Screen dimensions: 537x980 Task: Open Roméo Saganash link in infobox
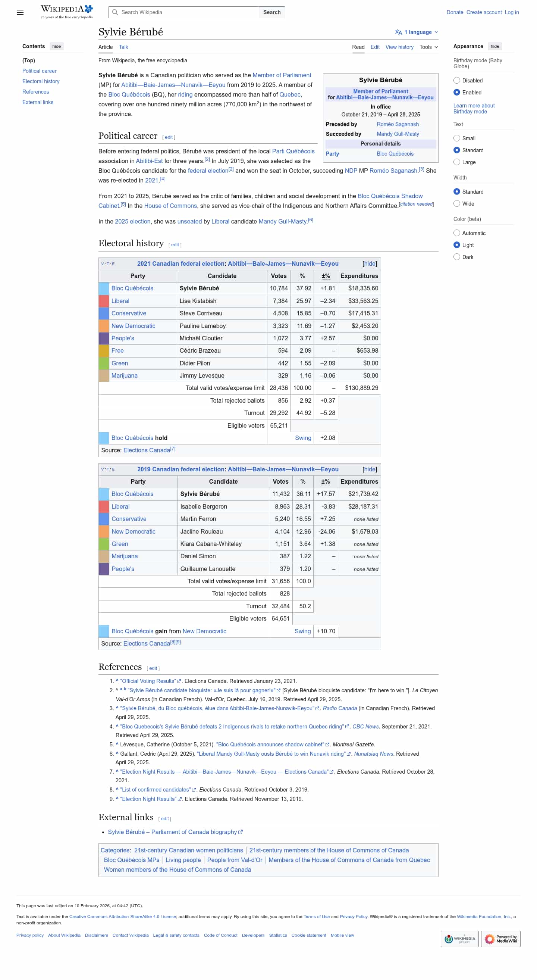pyautogui.click(x=398, y=124)
